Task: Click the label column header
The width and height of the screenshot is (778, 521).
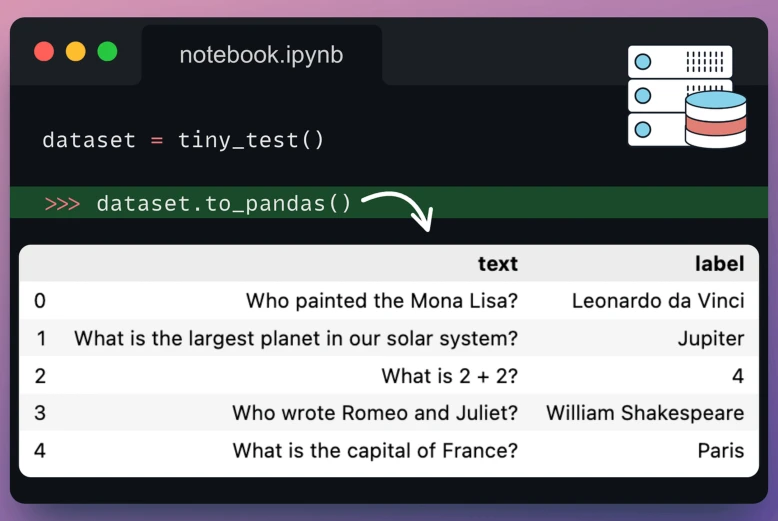Action: [719, 263]
